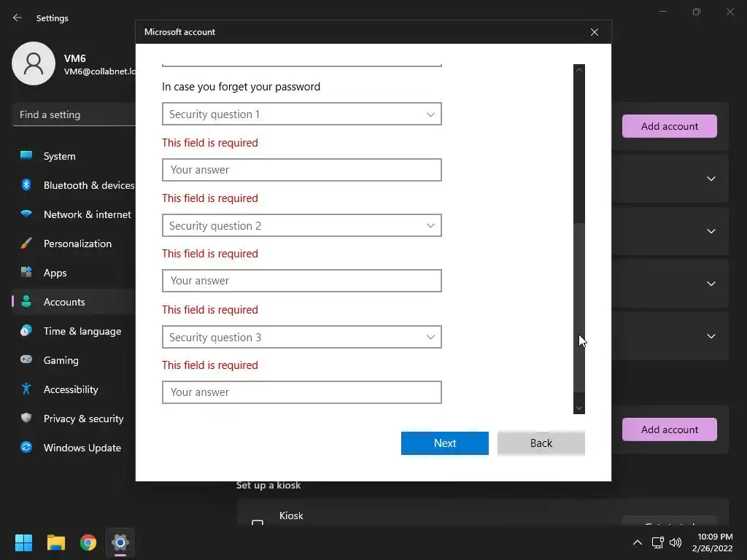Expand the fourth collapsed settings card chevron
Viewport: 747px width, 560px height.
click(711, 336)
